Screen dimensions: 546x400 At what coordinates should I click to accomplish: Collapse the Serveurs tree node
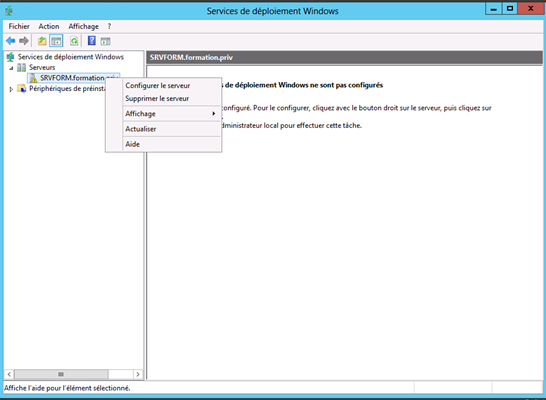11,68
